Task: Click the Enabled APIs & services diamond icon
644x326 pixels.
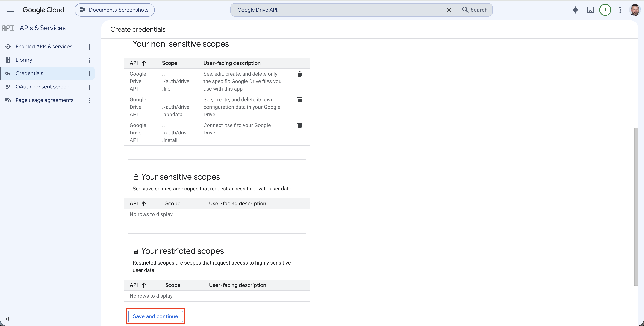Action: pyautogui.click(x=8, y=47)
